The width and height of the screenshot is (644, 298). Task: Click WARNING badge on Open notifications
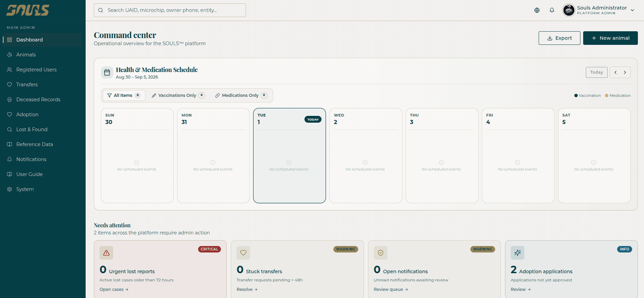coord(483,249)
